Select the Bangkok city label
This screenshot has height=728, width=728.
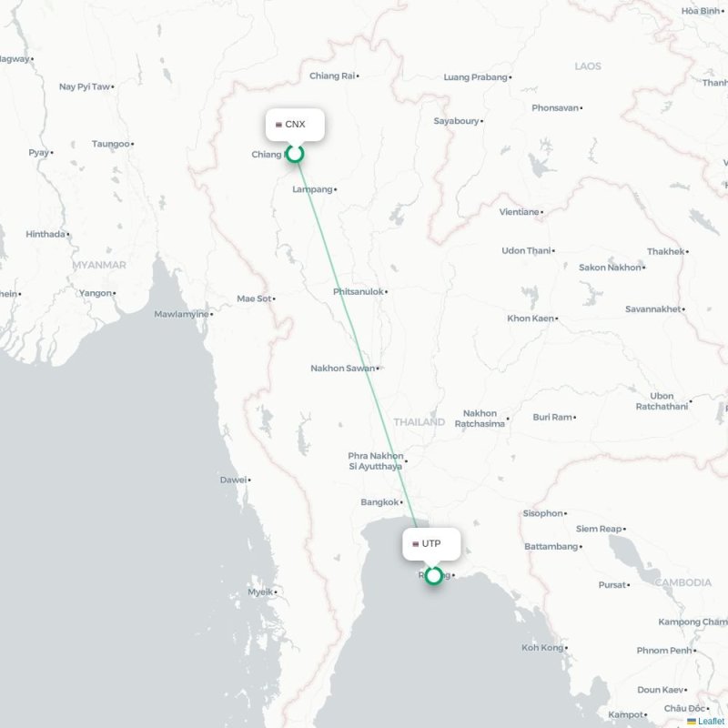(x=379, y=502)
